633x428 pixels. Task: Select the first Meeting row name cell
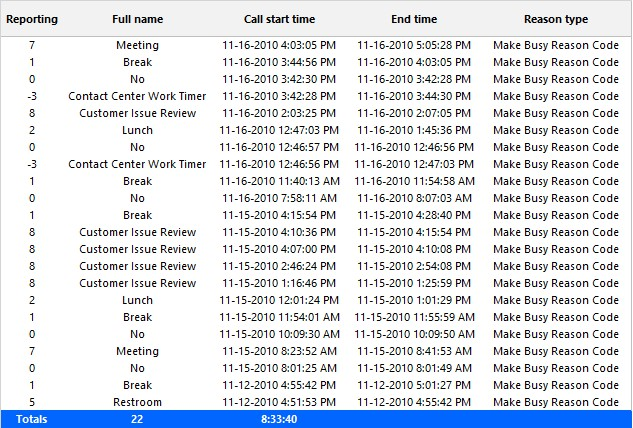[138, 45]
